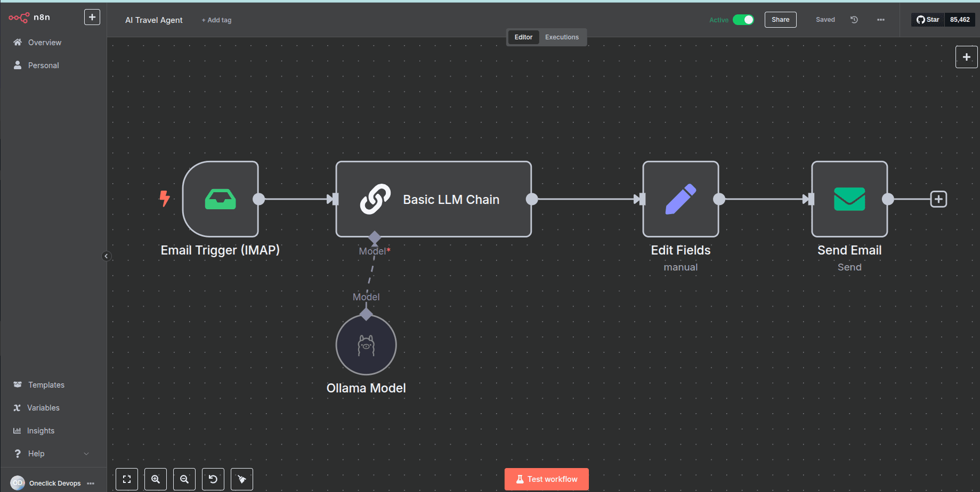The width and height of the screenshot is (980, 492).
Task: Switch to the Executions tab
Action: point(562,37)
